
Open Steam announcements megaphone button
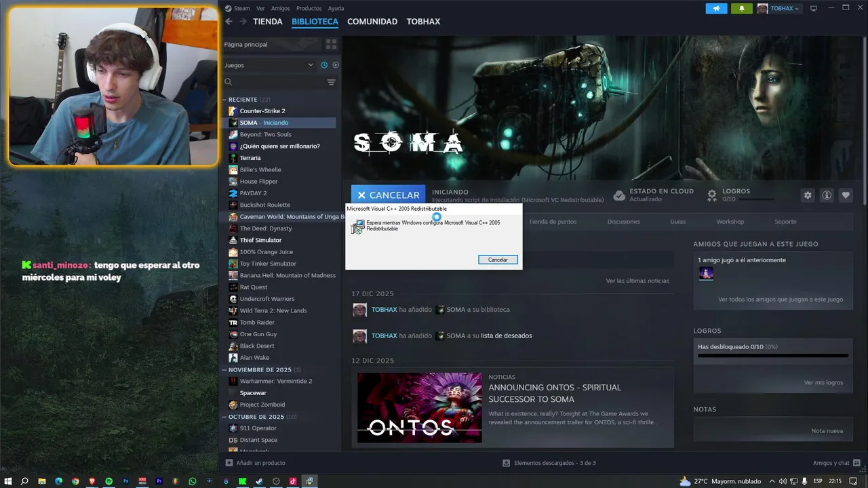point(716,8)
